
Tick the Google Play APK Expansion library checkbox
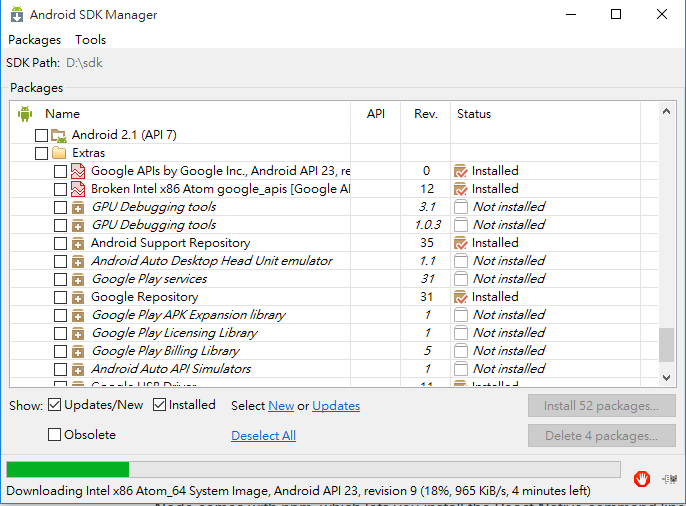point(60,315)
